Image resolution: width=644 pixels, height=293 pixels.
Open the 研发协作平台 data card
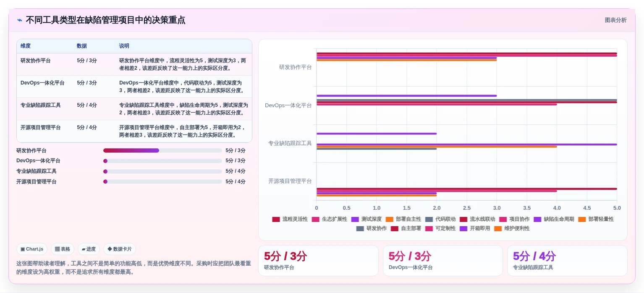(x=318, y=261)
